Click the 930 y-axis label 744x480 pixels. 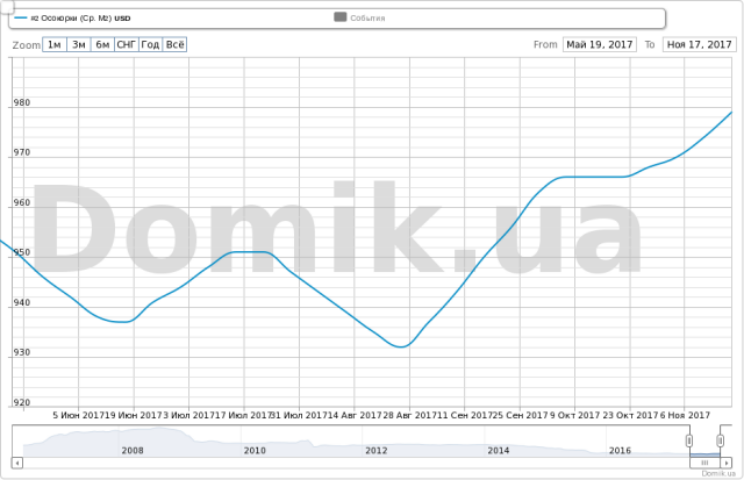22,352
